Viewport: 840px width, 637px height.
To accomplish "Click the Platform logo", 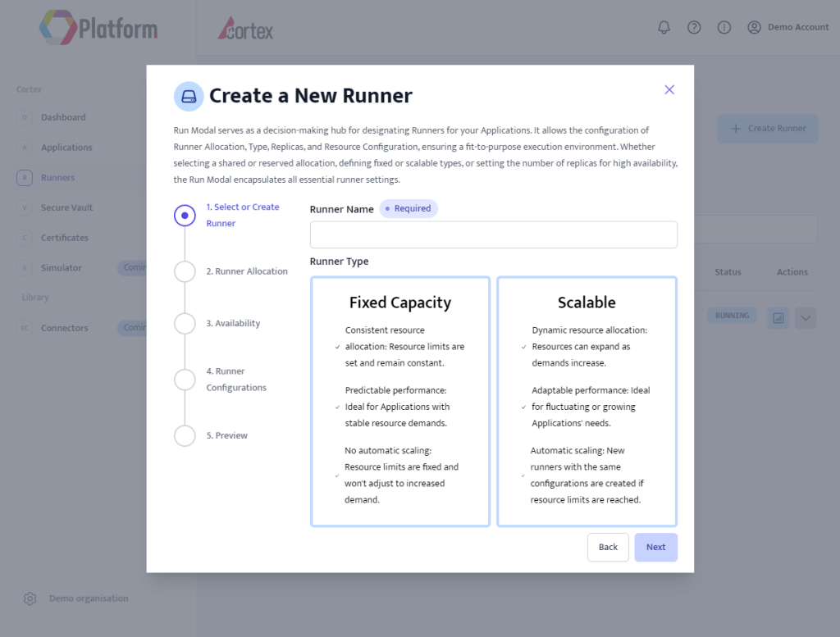I will (x=98, y=28).
